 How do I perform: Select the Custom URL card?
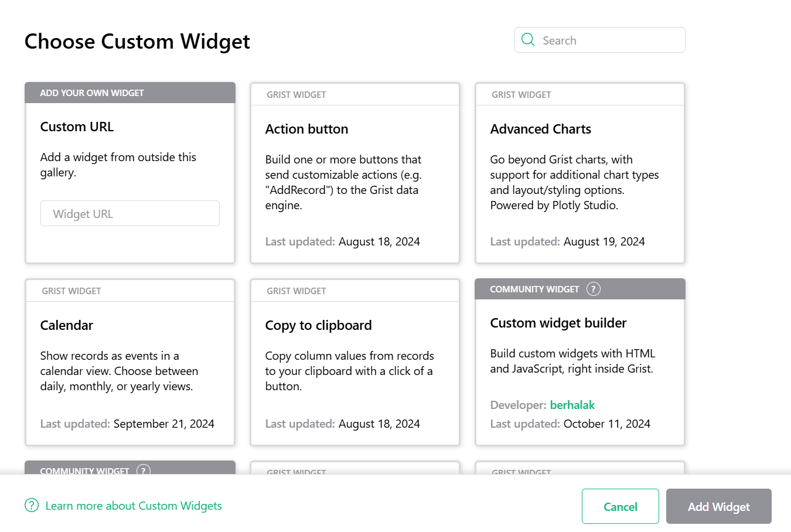tap(130, 152)
